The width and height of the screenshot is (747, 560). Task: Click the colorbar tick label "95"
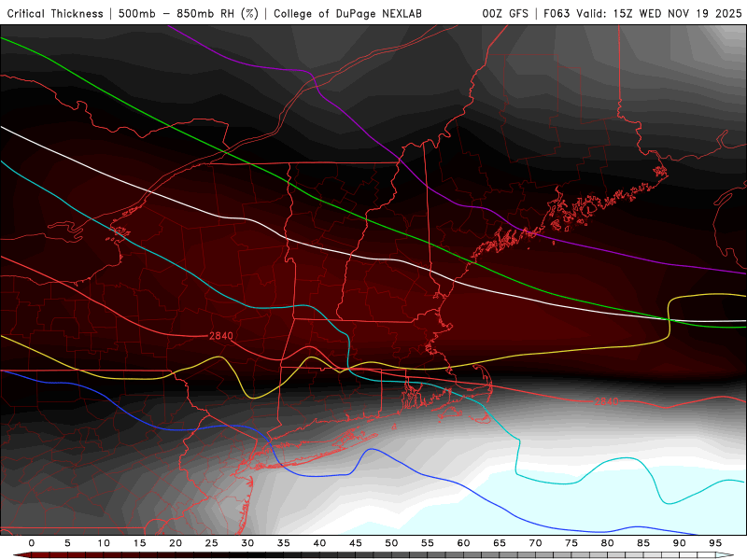[x=715, y=543]
